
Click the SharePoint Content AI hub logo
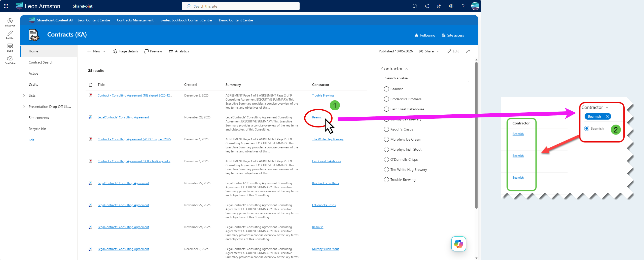click(32, 20)
